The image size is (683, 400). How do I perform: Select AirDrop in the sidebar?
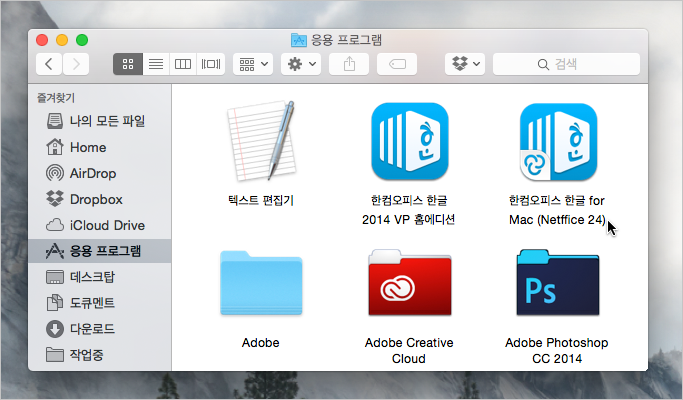tap(100, 173)
